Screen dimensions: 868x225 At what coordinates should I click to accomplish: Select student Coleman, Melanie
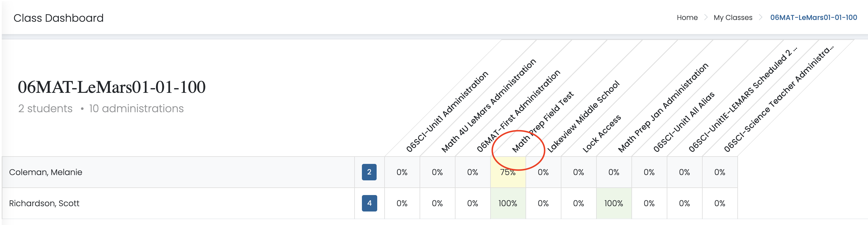(x=46, y=172)
